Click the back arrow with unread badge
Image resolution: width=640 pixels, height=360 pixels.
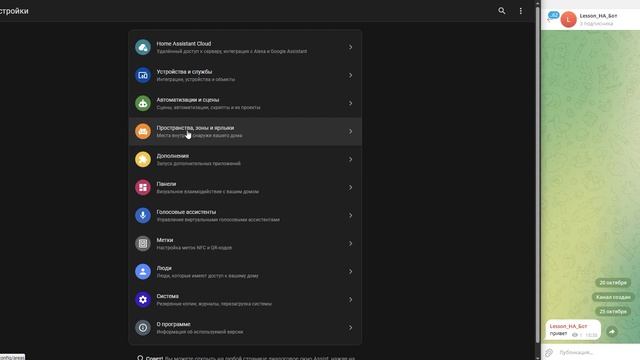pos(552,16)
